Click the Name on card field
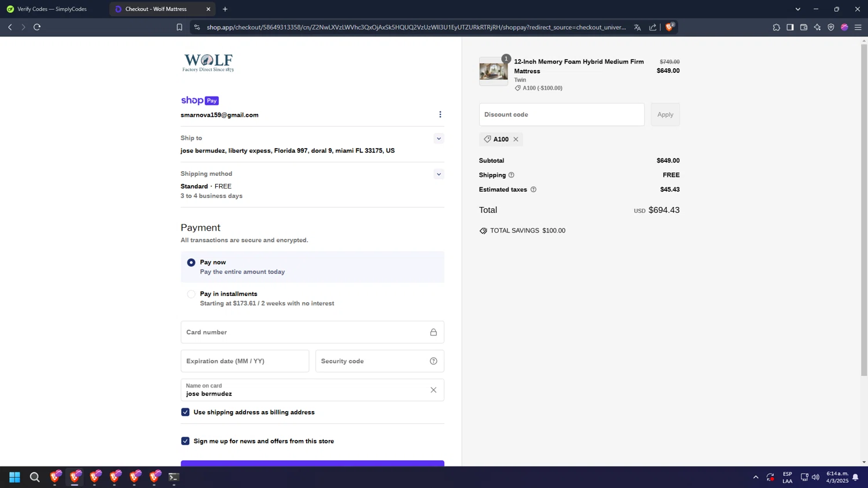This screenshot has width=868, height=488. pyautogui.click(x=312, y=390)
